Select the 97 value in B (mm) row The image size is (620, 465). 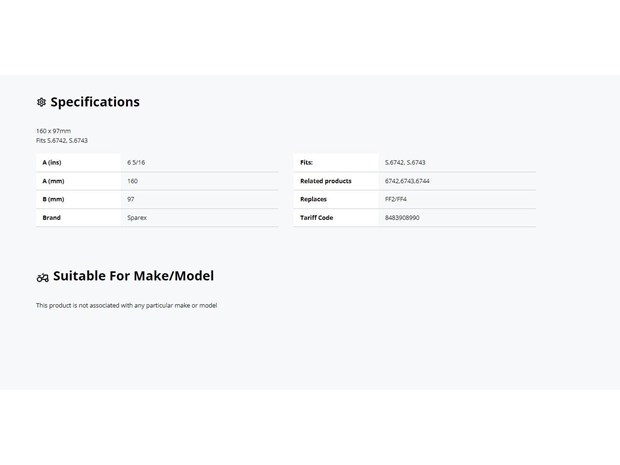tap(131, 199)
